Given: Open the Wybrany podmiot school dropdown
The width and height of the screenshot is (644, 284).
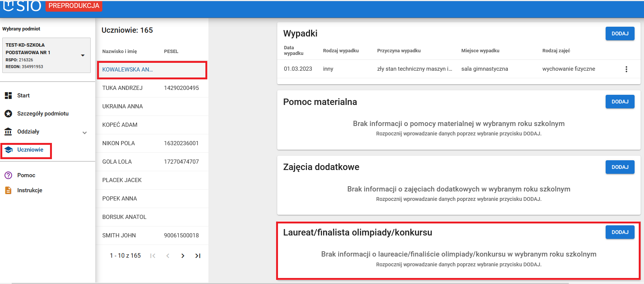Looking at the screenshot, I should [46, 55].
